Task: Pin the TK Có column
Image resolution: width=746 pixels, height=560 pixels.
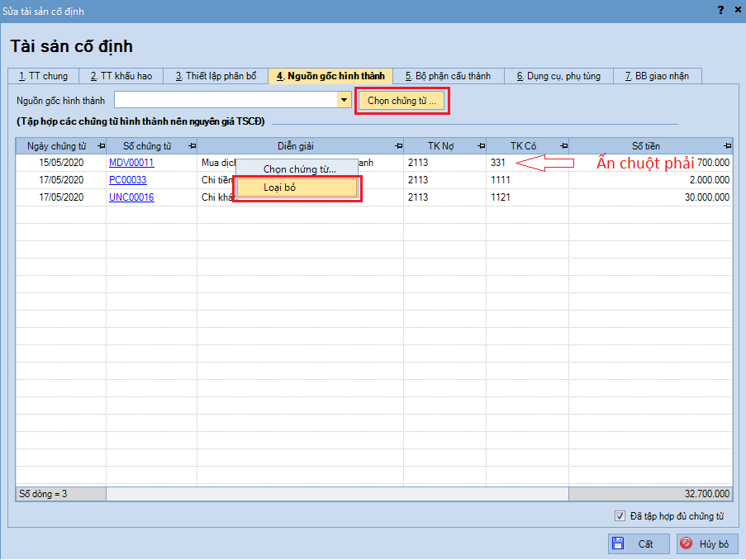Action: tap(563, 146)
